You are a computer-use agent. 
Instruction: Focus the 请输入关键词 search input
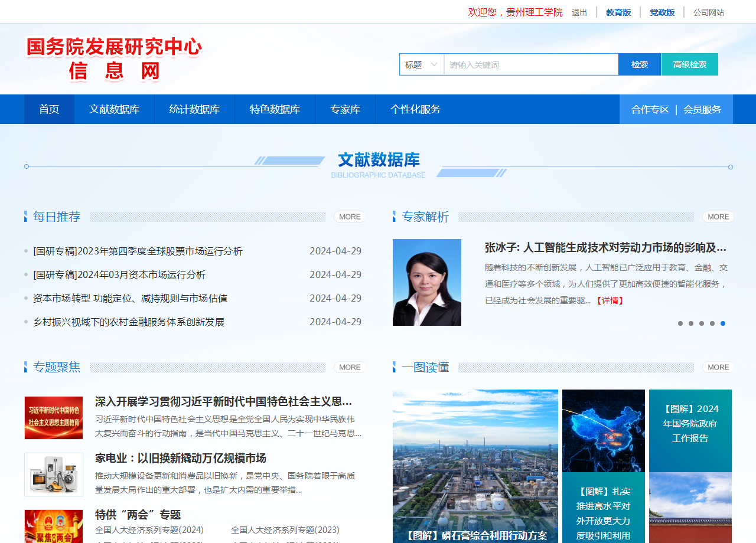(x=531, y=64)
